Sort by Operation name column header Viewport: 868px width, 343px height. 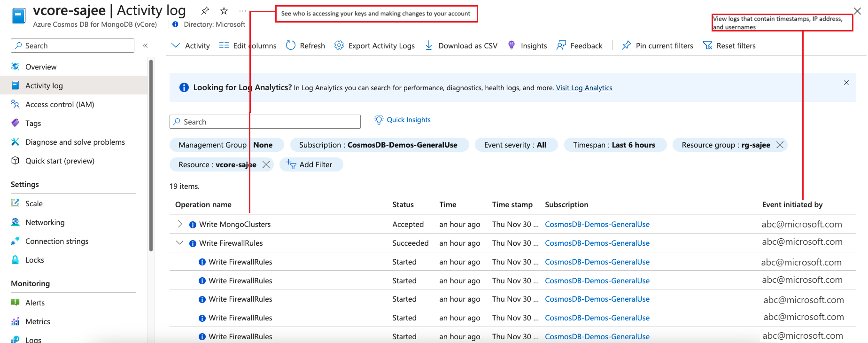tap(203, 204)
